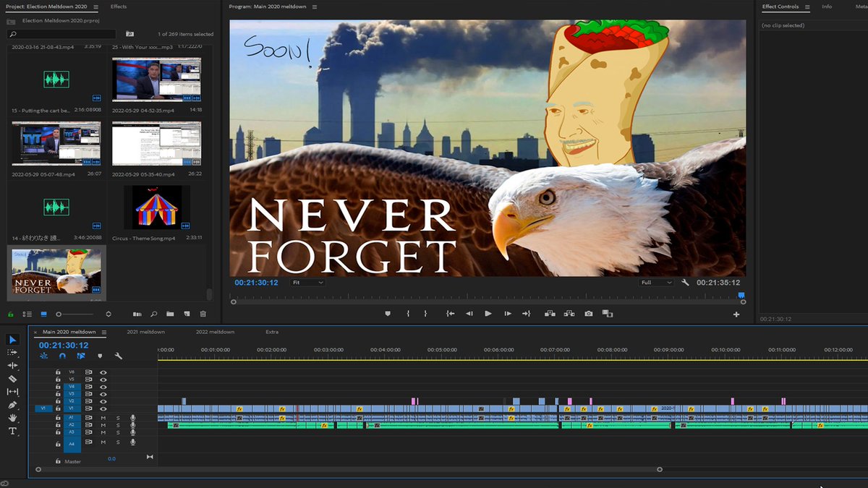
Task: Go to In point
Action: (450, 314)
